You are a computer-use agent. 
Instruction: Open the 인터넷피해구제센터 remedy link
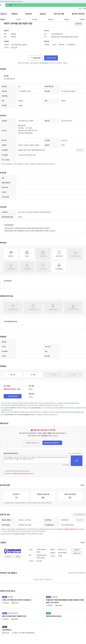click(23, 474)
